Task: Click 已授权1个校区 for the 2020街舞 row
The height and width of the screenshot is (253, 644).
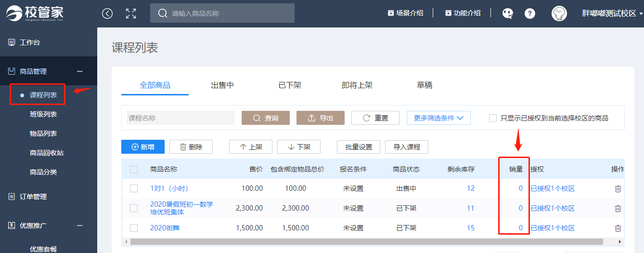Action: pyautogui.click(x=553, y=227)
